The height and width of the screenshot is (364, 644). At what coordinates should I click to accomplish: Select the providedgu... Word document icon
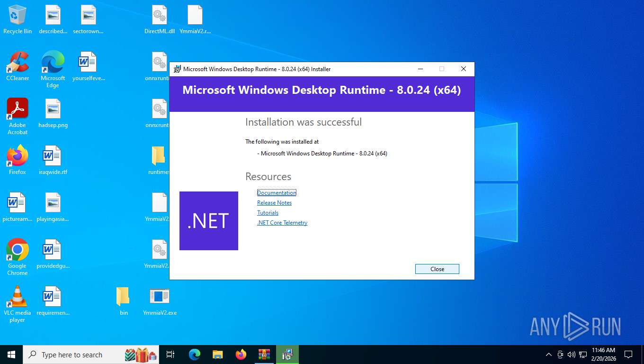(53, 254)
